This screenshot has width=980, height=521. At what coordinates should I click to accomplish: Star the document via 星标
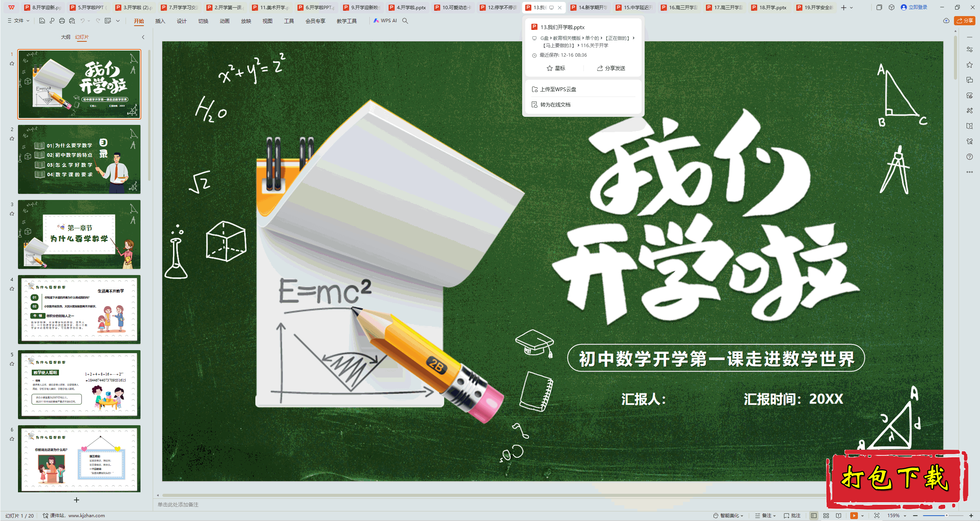(x=556, y=68)
